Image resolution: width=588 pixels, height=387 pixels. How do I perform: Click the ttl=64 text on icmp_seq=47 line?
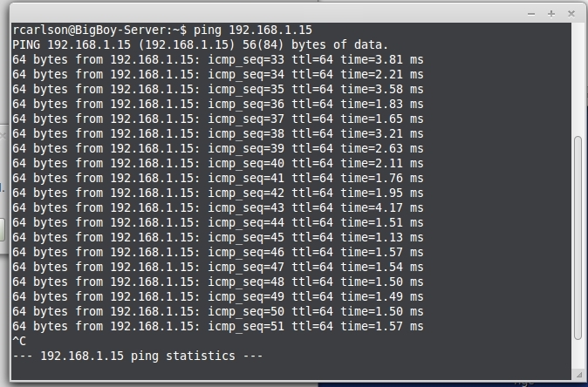(312, 267)
